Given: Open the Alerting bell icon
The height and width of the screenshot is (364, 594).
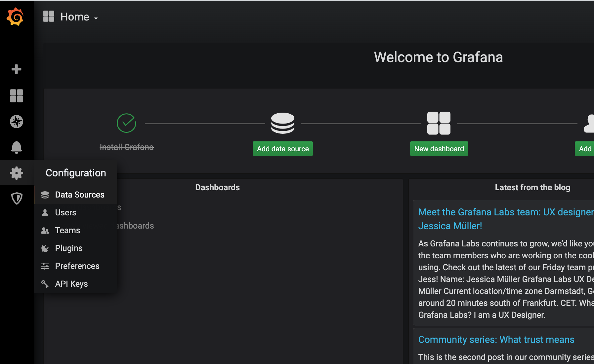Looking at the screenshot, I should coord(17,147).
